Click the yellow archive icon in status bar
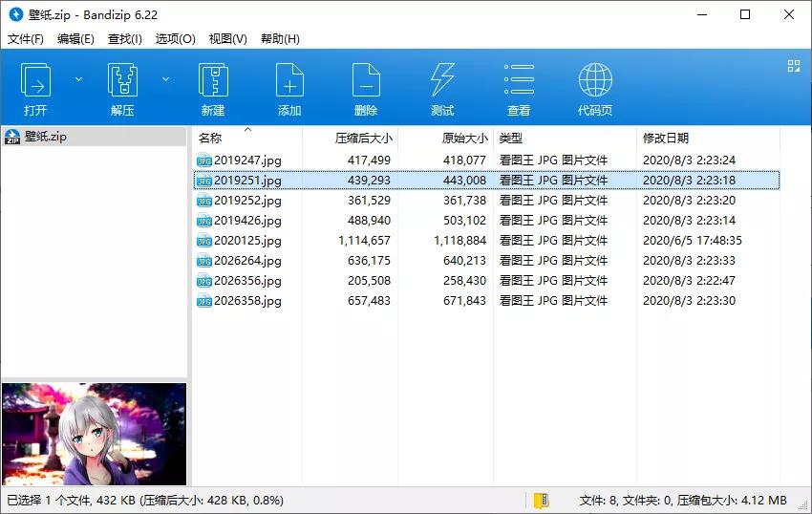 coord(541,501)
